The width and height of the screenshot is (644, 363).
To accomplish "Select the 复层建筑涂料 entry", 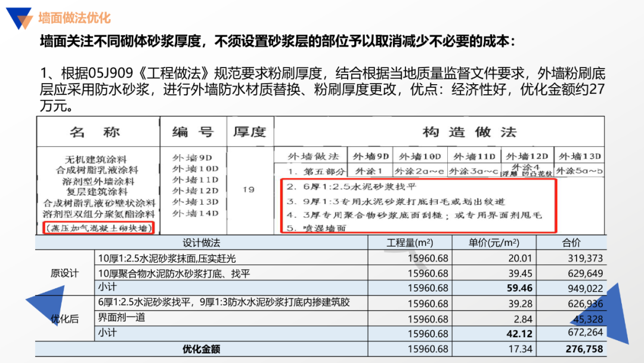I will pyautogui.click(x=97, y=192).
